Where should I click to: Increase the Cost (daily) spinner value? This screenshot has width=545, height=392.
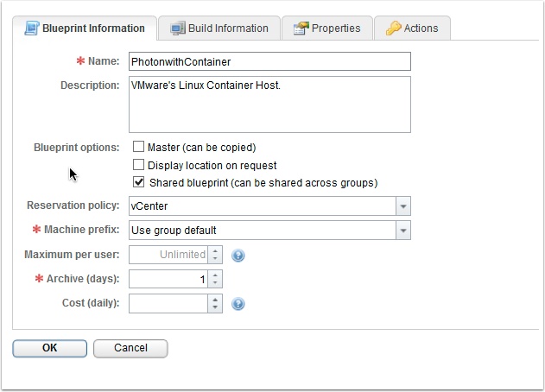click(x=215, y=300)
